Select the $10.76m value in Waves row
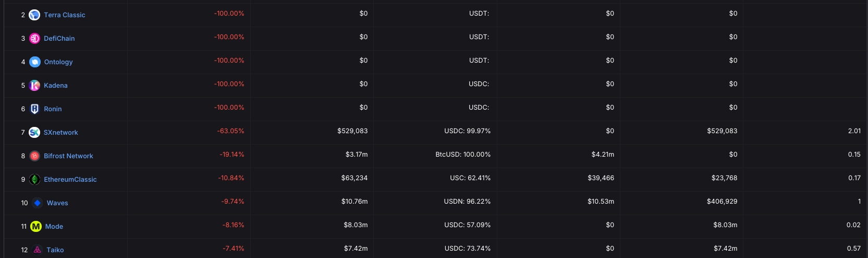The width and height of the screenshot is (868, 258). 354,202
